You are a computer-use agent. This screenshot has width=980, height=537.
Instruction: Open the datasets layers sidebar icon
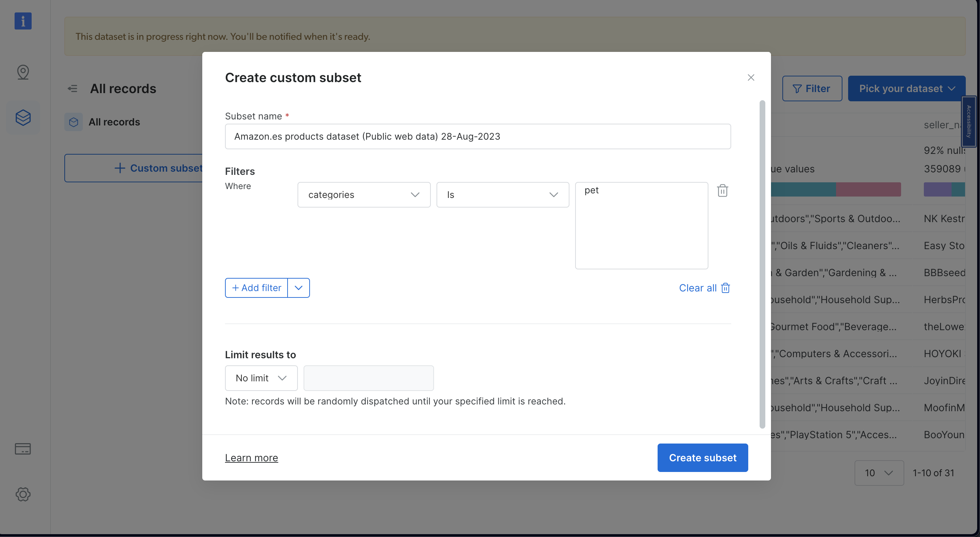point(23,118)
